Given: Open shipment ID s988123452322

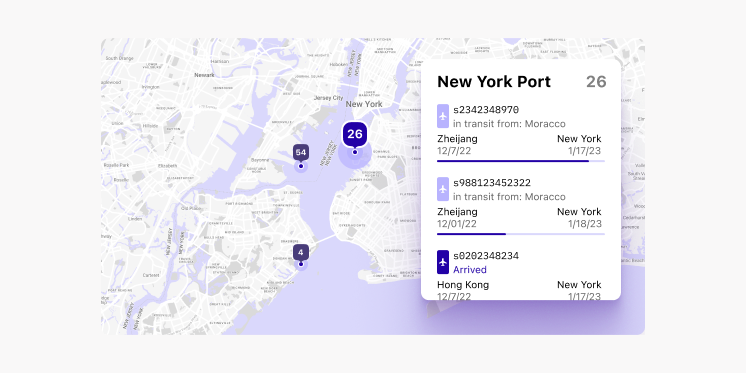Looking at the screenshot, I should tap(492, 183).
